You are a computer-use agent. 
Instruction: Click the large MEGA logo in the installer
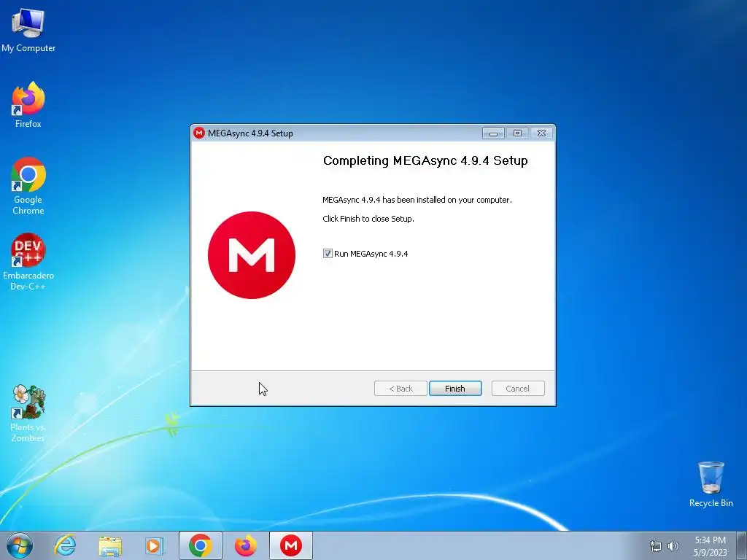coord(252,255)
